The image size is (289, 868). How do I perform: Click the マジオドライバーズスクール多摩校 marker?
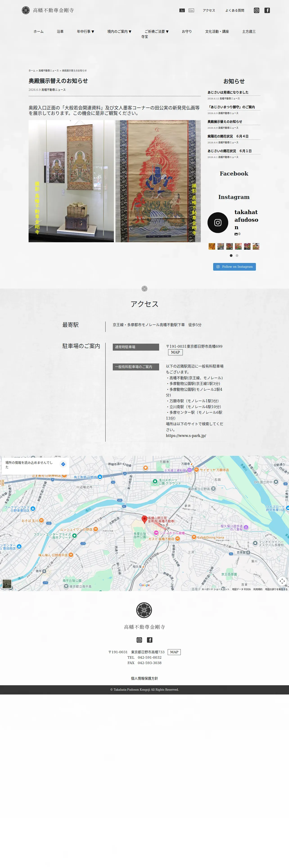(x=255, y=543)
